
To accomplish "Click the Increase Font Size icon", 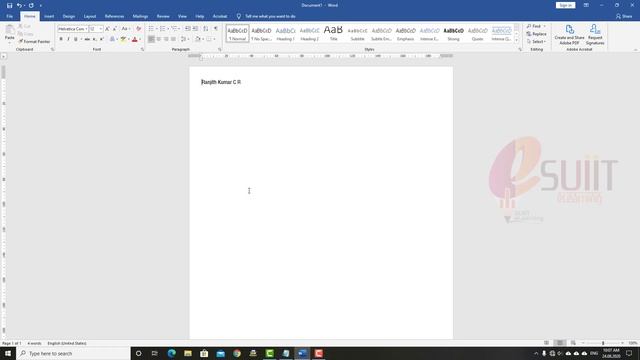I will point(107,29).
